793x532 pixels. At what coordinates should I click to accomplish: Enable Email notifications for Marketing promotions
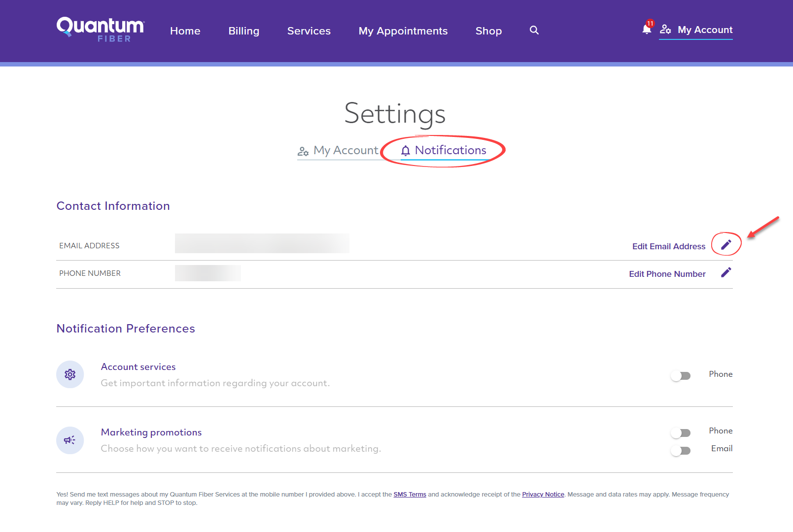[x=681, y=450]
